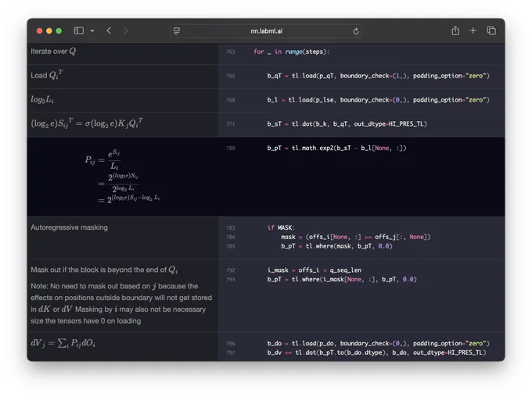Click the P_ij formula block
This screenshot has width=532, height=397.
coord(122,177)
